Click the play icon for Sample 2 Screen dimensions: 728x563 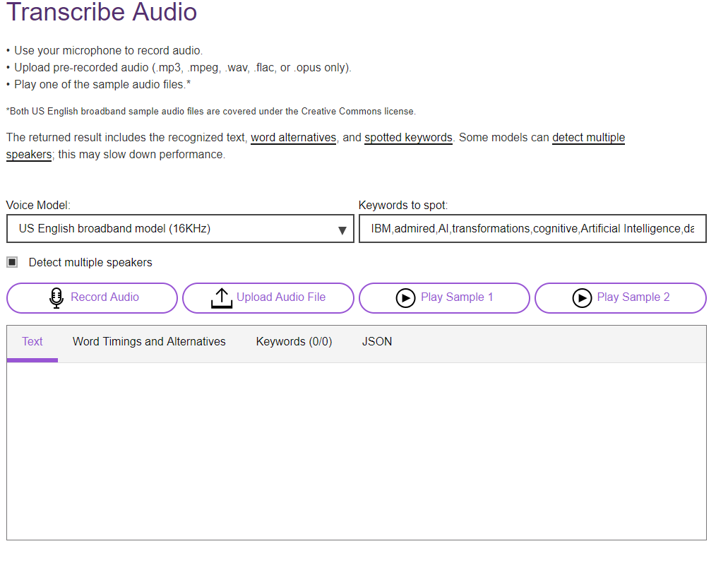582,298
